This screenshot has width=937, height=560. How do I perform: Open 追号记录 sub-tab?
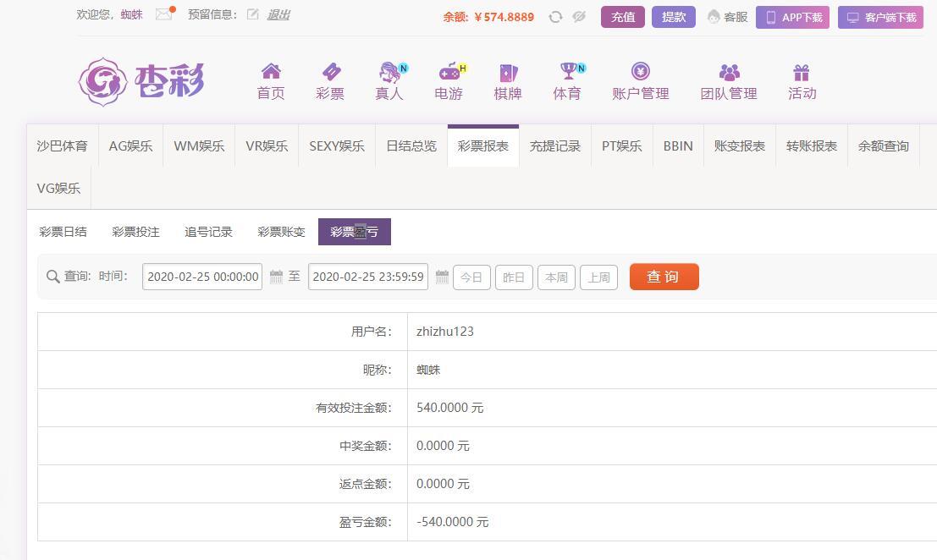pos(208,232)
